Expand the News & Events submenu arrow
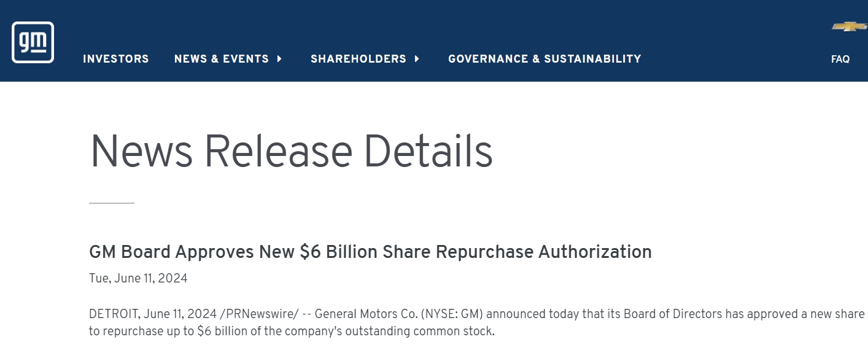This screenshot has height=350, width=868. 279,59
